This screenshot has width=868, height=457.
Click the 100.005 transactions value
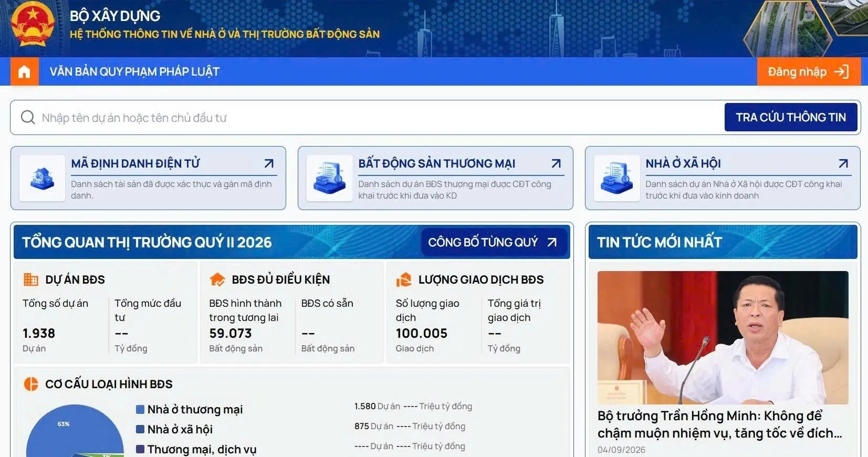pos(422,333)
